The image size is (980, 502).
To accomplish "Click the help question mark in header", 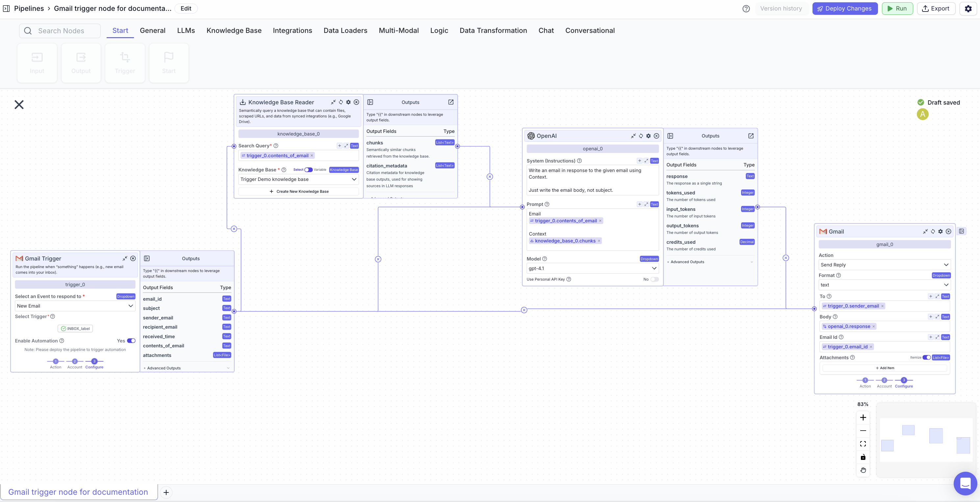I will (x=746, y=9).
